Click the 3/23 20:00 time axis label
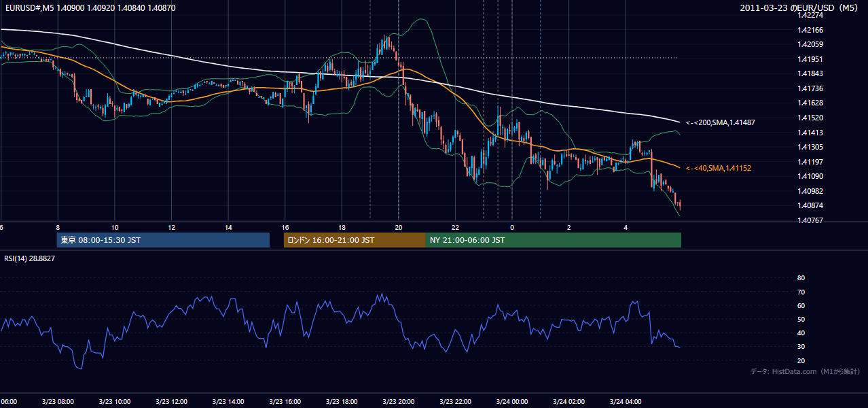868x408 pixels. click(x=399, y=402)
